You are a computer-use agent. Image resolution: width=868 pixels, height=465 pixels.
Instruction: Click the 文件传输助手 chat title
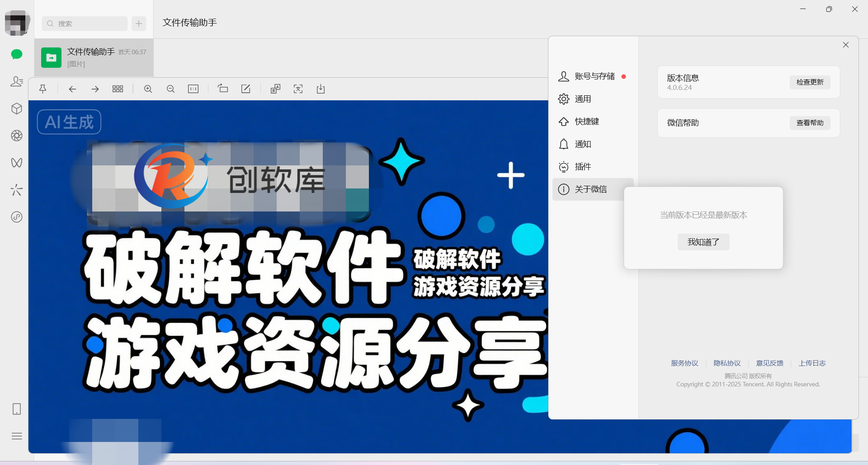(x=189, y=23)
